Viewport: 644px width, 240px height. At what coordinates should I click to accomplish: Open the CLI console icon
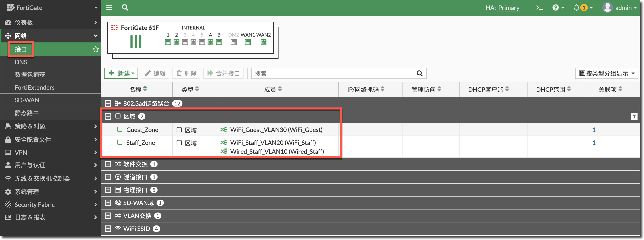[x=539, y=8]
